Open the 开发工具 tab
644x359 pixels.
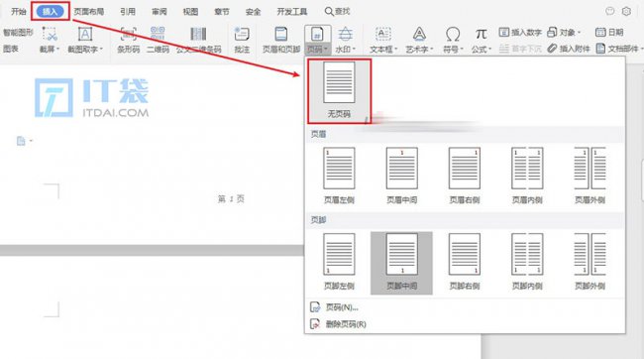292,12
